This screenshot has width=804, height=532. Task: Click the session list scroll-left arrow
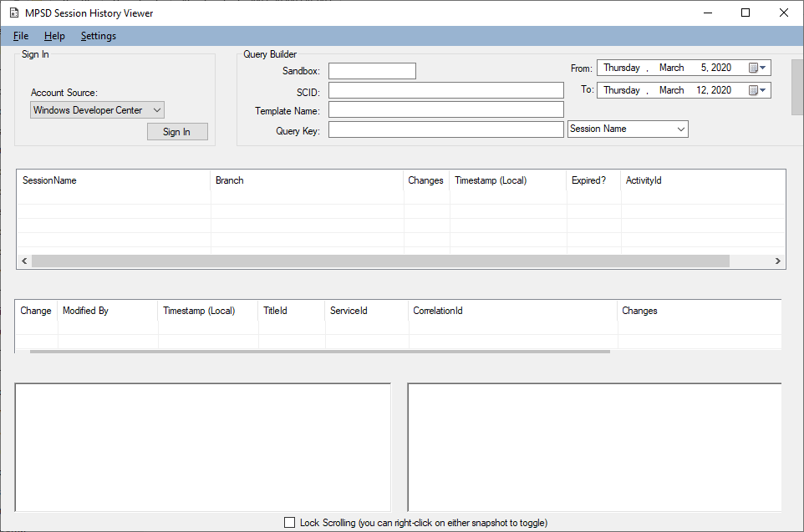coord(24,261)
